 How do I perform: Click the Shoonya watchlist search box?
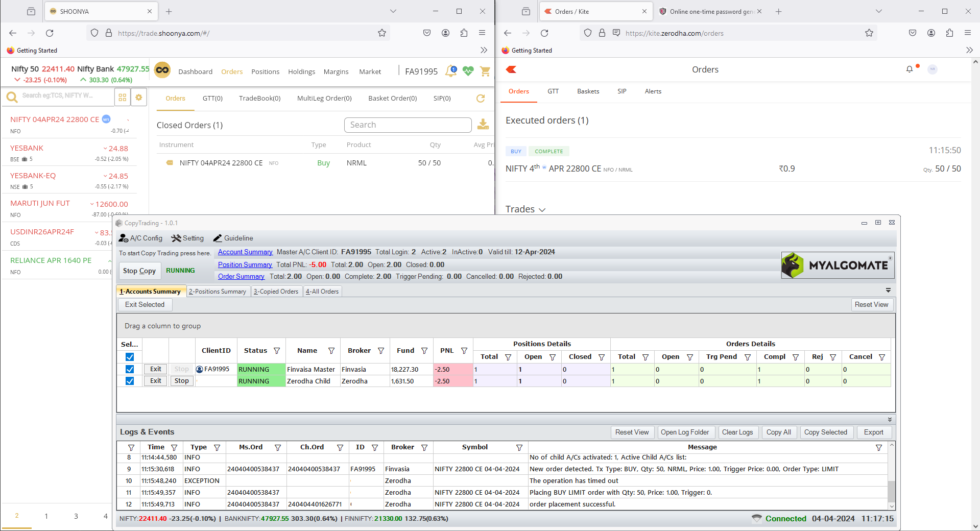point(59,96)
